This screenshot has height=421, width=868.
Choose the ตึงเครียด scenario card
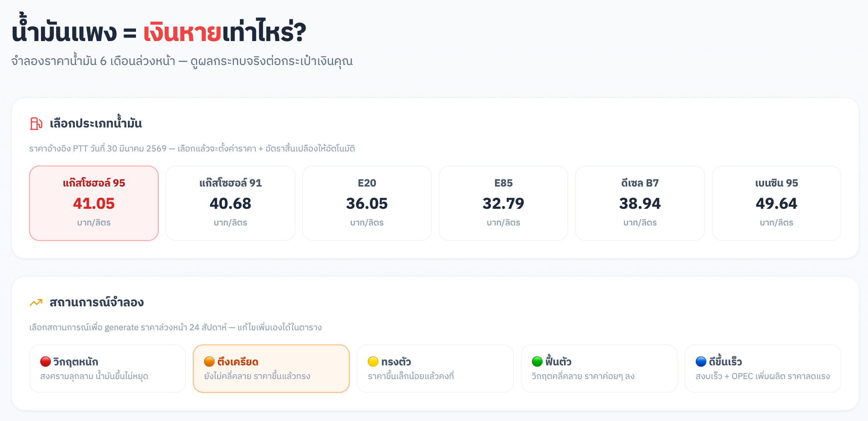pos(271,368)
